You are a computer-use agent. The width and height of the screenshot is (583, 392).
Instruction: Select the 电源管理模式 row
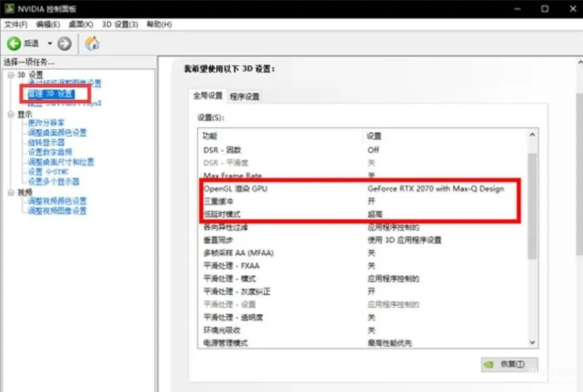click(x=362, y=343)
